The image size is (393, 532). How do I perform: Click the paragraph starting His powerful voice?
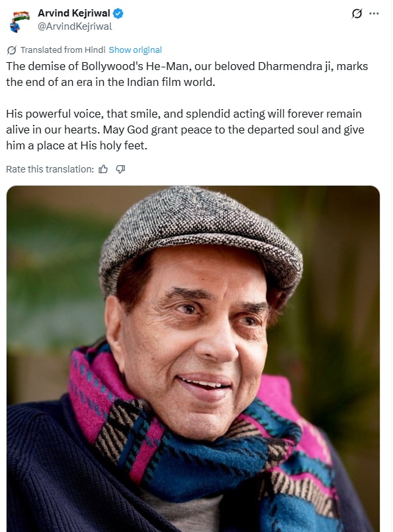(x=185, y=130)
